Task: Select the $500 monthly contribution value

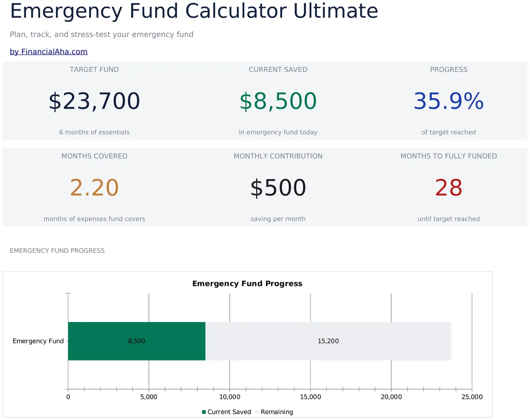Action: coord(278,188)
